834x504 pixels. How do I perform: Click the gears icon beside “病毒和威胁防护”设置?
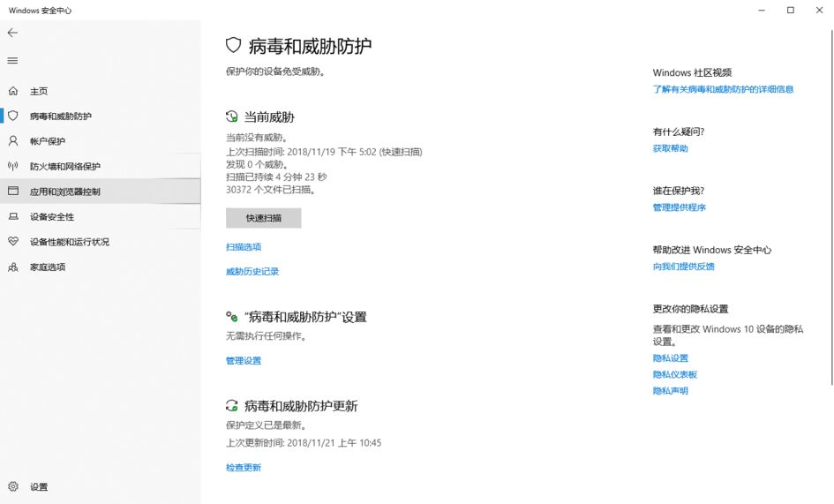coord(231,317)
